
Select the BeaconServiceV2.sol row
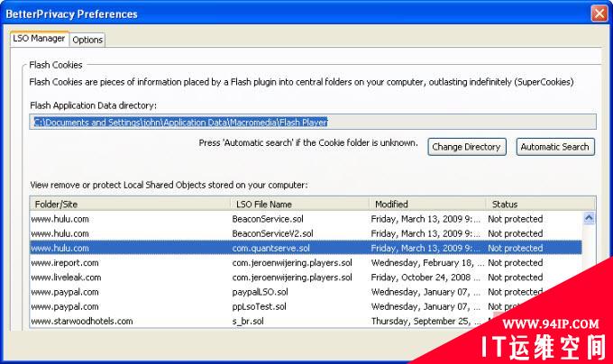coord(306,233)
